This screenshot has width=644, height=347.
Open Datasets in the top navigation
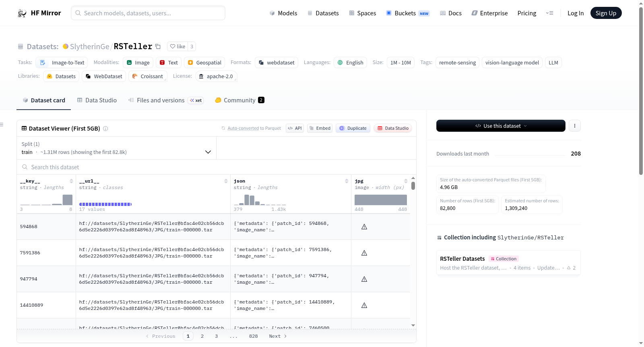[x=323, y=13]
